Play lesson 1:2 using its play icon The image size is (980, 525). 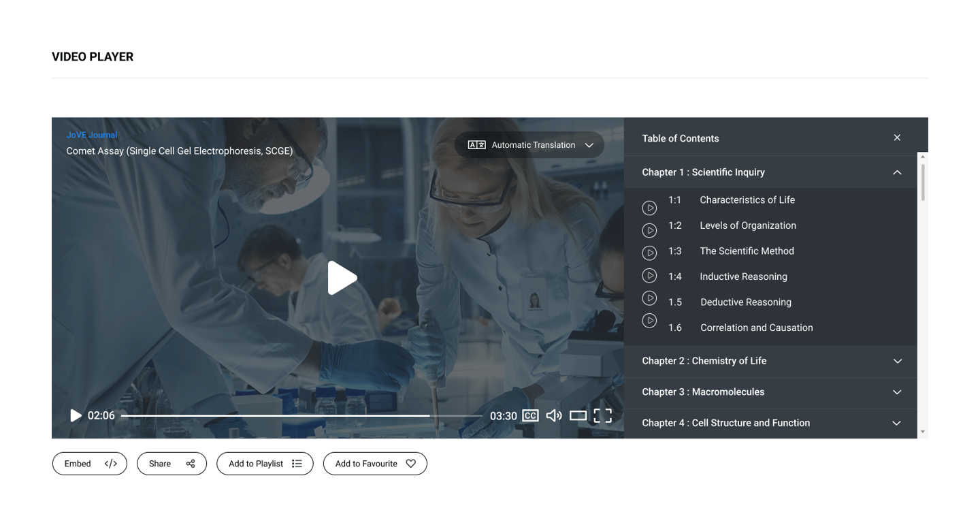(649, 230)
